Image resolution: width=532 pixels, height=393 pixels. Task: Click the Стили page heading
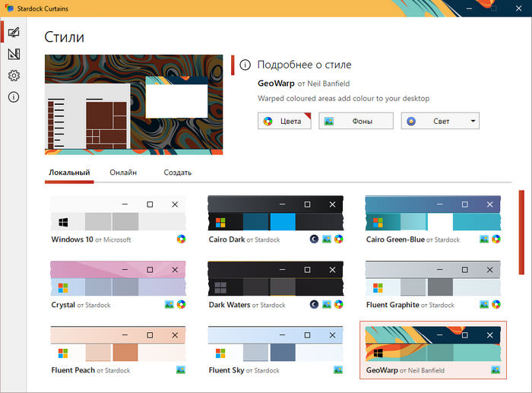pyautogui.click(x=64, y=37)
